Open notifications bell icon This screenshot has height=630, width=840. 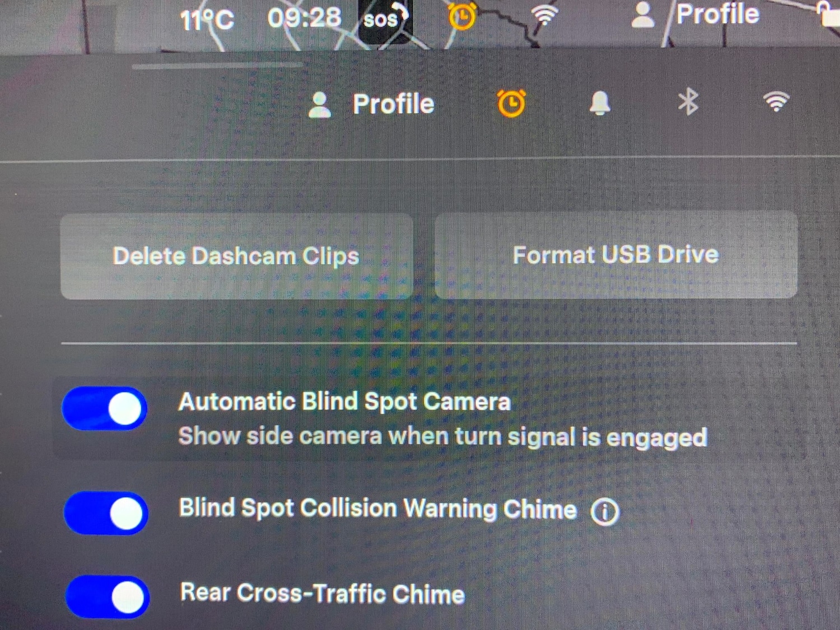tap(600, 103)
